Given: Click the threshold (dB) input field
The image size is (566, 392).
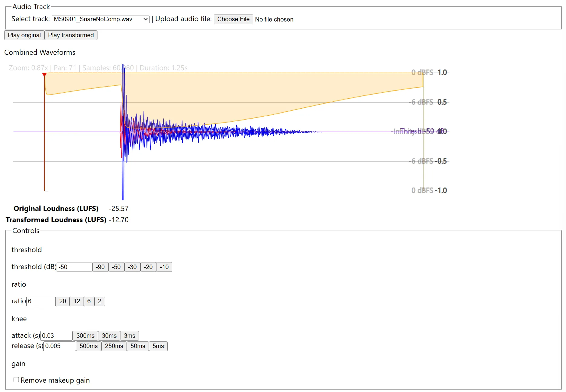Looking at the screenshot, I should [x=74, y=267].
